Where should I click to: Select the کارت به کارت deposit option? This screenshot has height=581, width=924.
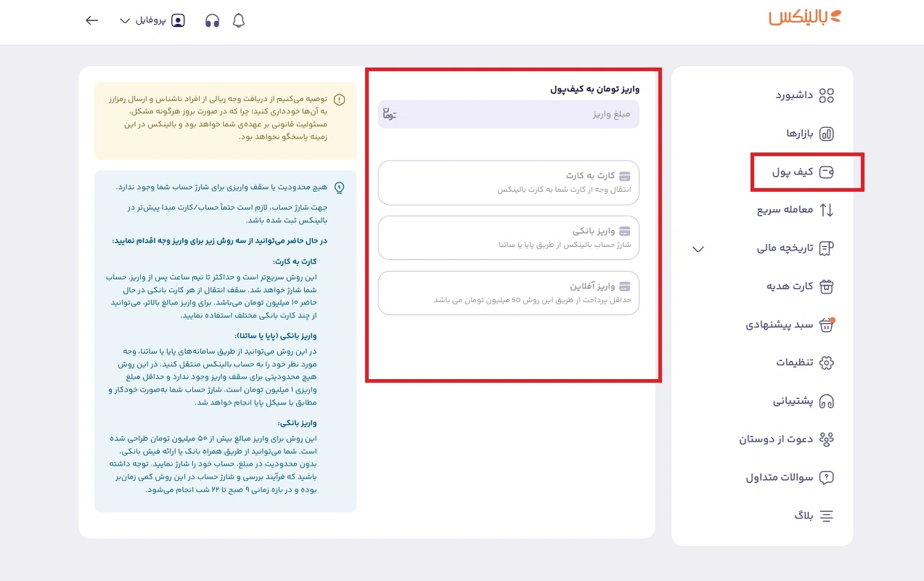[x=509, y=182]
